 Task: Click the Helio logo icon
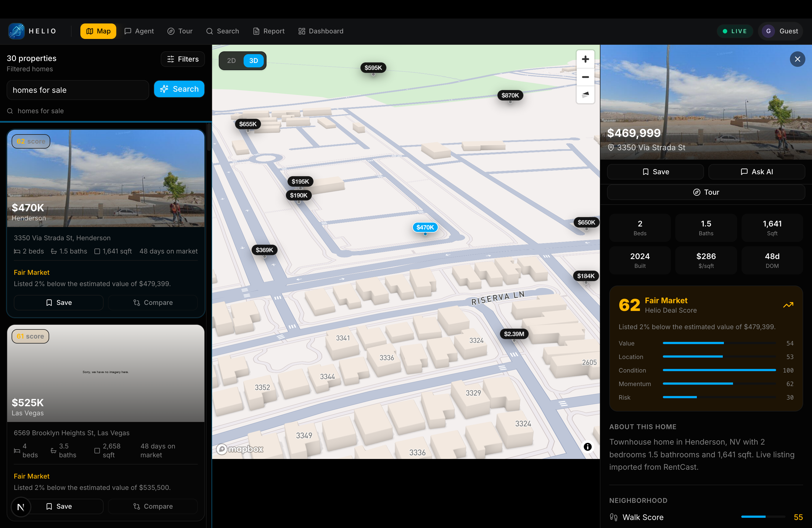click(x=16, y=31)
